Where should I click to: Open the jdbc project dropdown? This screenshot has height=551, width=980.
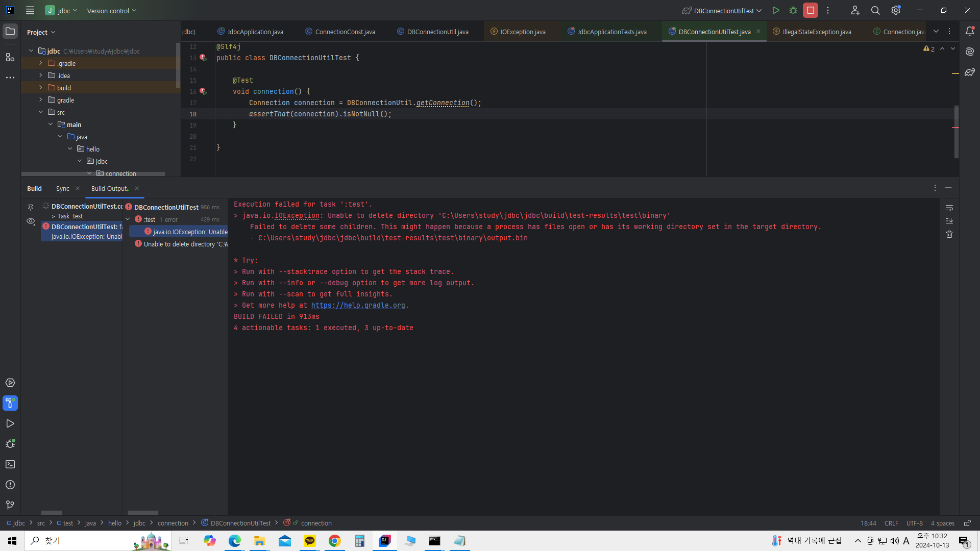point(61,10)
